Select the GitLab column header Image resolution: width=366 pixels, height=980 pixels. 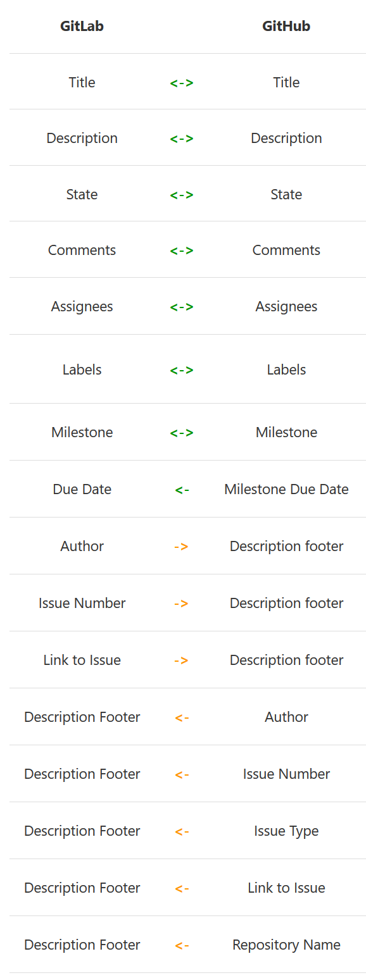(x=82, y=26)
